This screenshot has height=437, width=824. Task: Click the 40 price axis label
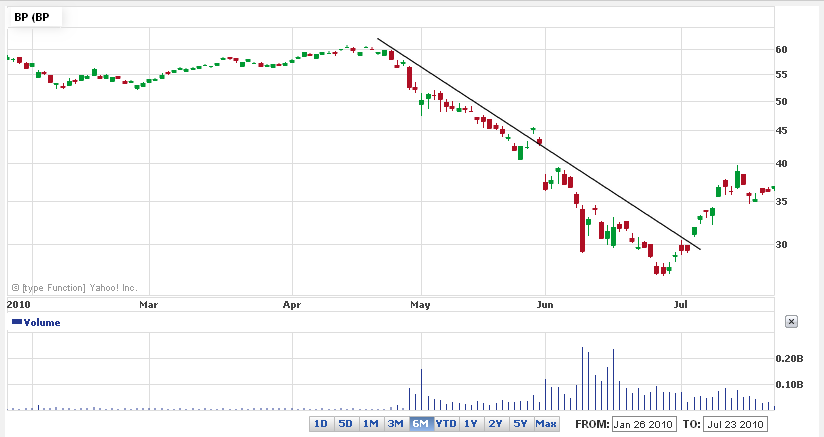click(781, 163)
